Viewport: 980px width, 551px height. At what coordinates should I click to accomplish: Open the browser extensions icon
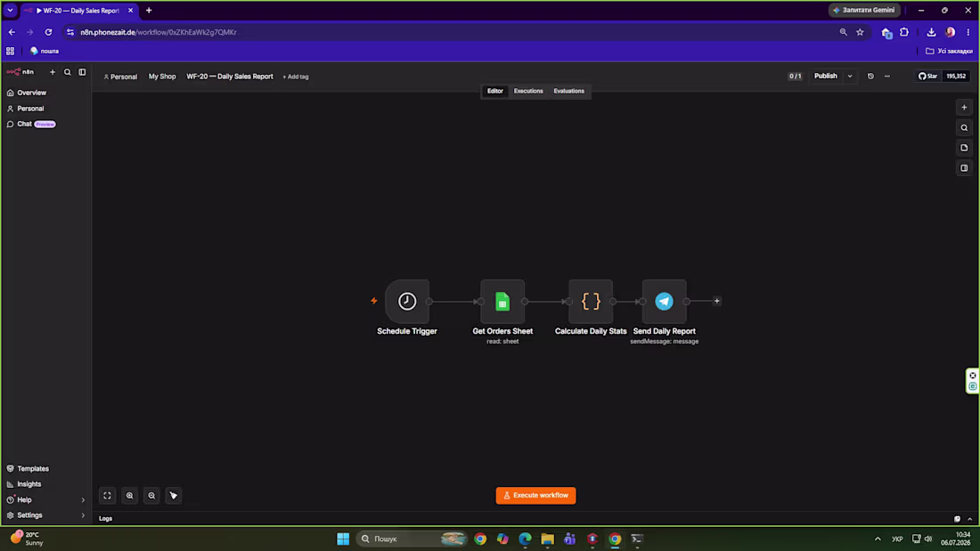tap(903, 32)
